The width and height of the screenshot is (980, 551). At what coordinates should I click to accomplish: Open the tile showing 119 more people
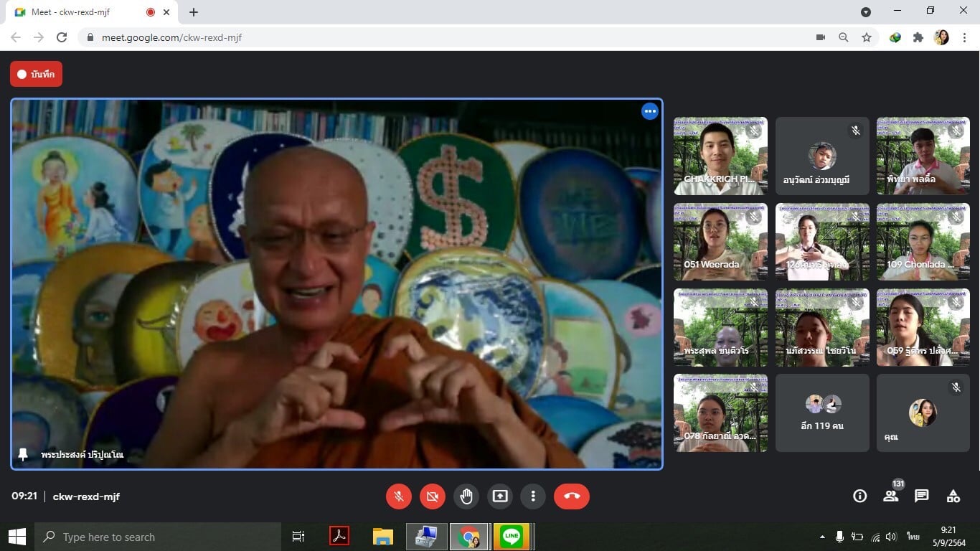(x=821, y=413)
